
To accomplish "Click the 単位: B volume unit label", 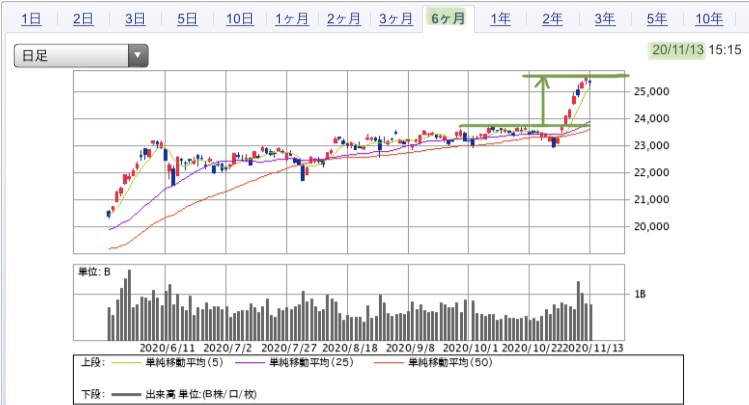I will 94,272.
